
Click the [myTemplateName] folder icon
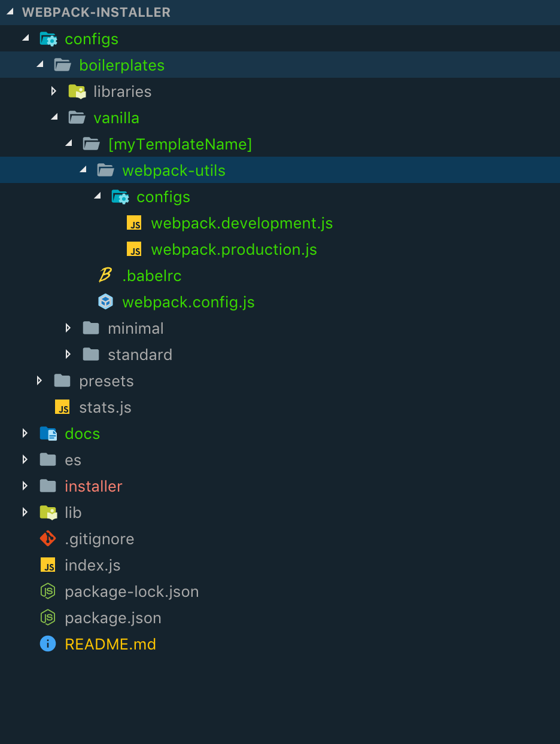(91, 144)
